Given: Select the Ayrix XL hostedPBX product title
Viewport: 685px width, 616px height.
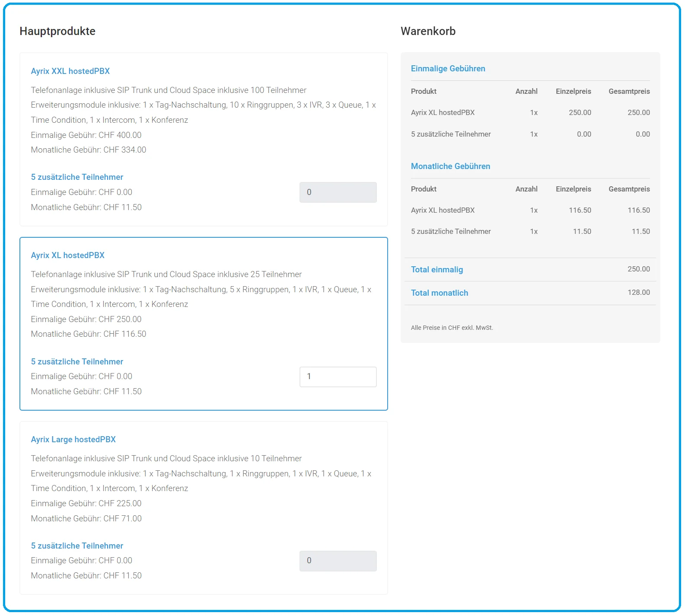Looking at the screenshot, I should (67, 255).
